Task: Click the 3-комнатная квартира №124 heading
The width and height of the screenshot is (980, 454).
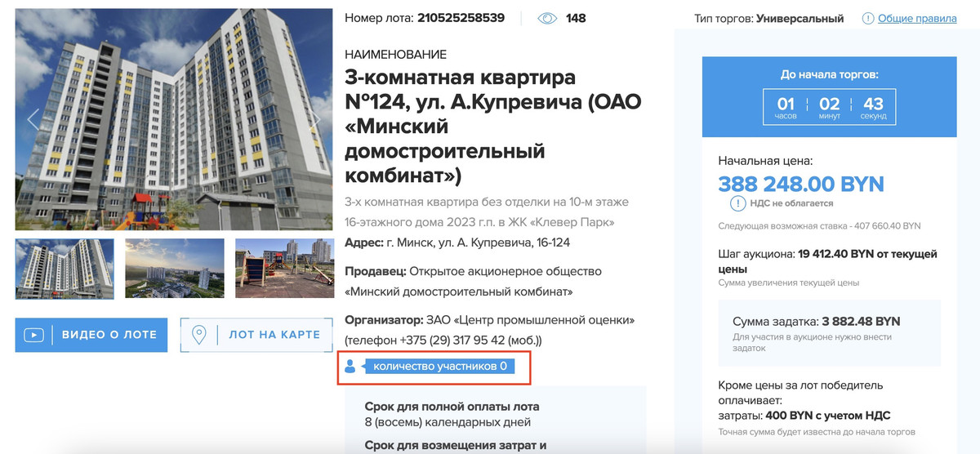Action: point(493,127)
